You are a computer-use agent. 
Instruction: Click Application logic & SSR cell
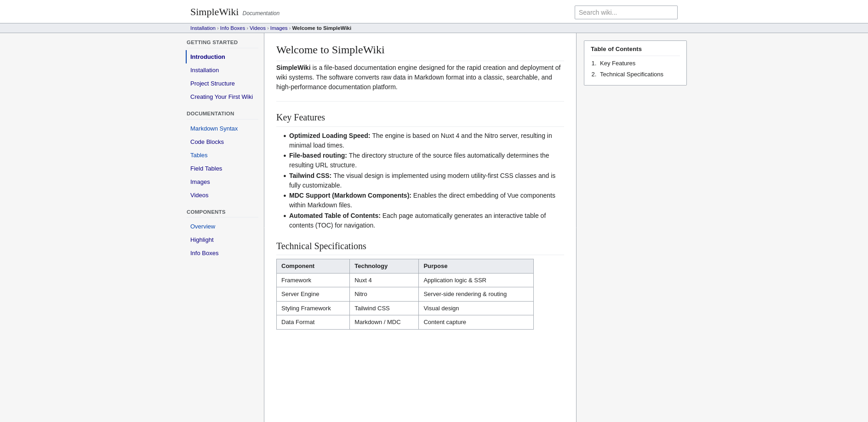pyautogui.click(x=476, y=280)
